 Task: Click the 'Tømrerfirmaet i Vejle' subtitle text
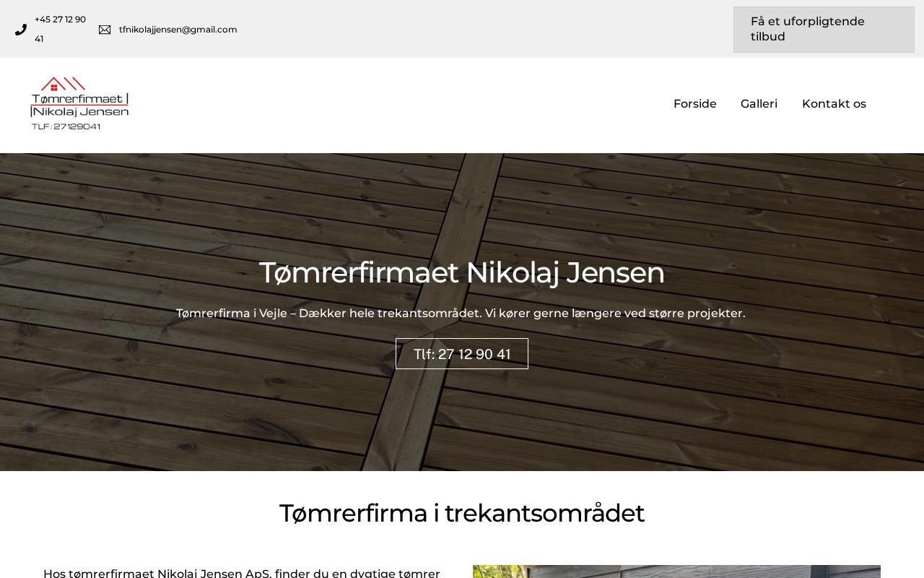click(461, 314)
